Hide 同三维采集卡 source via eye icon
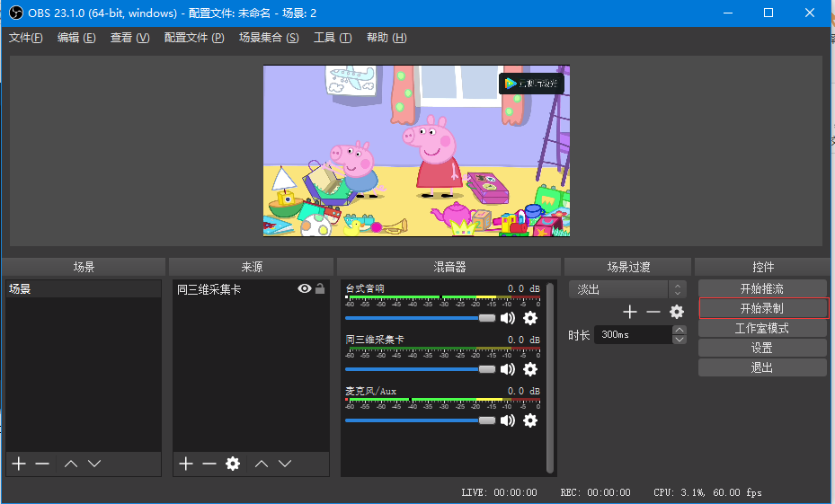This screenshot has height=504, width=835. point(305,288)
